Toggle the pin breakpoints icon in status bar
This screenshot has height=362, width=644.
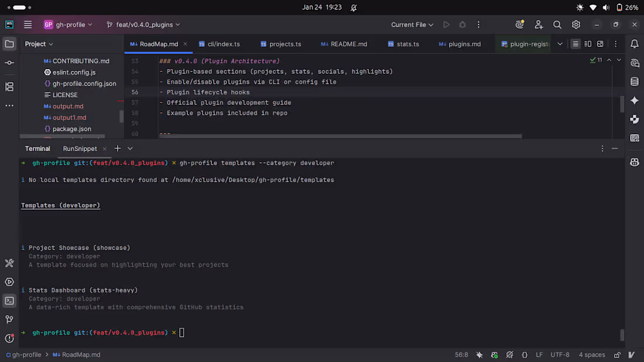pyautogui.click(x=479, y=354)
